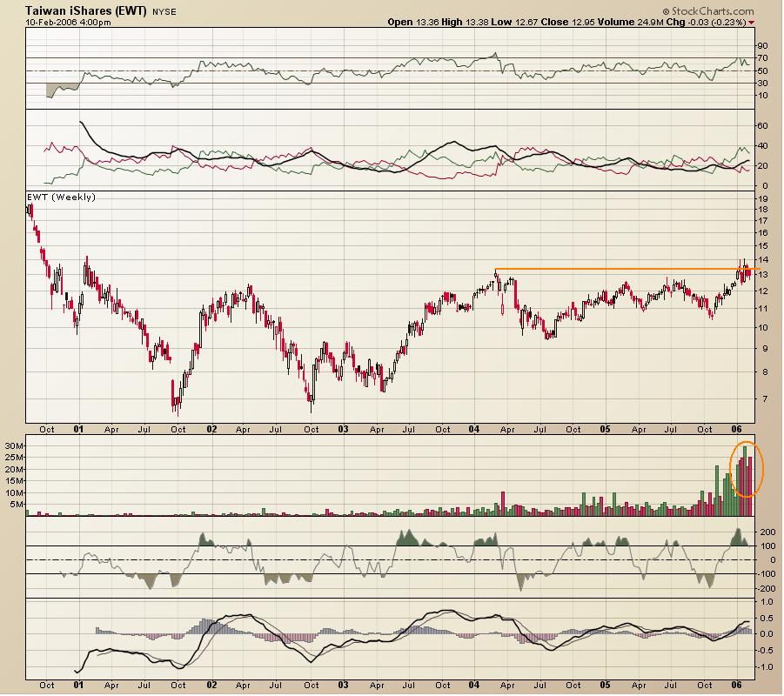Click the 15 price axis label
Viewport: 784px width, 696px height.
762,246
